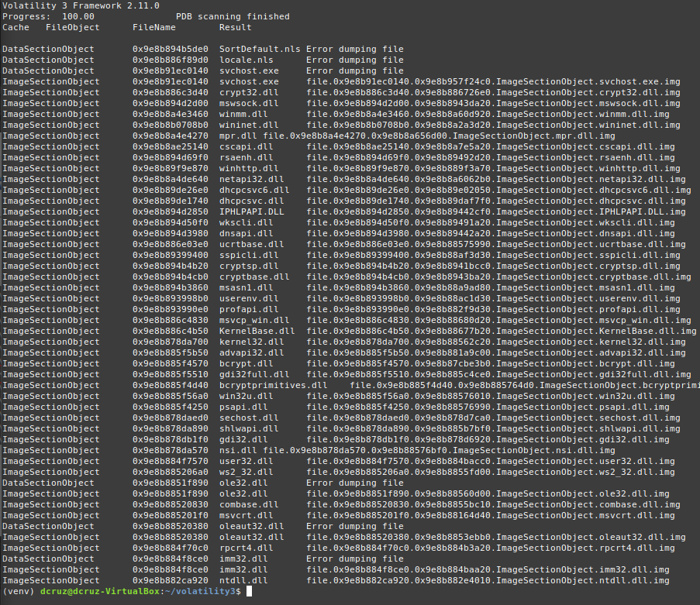Click 'kernel32.dll' in the FileName column
The height and width of the screenshot is (605, 700).
[251, 342]
